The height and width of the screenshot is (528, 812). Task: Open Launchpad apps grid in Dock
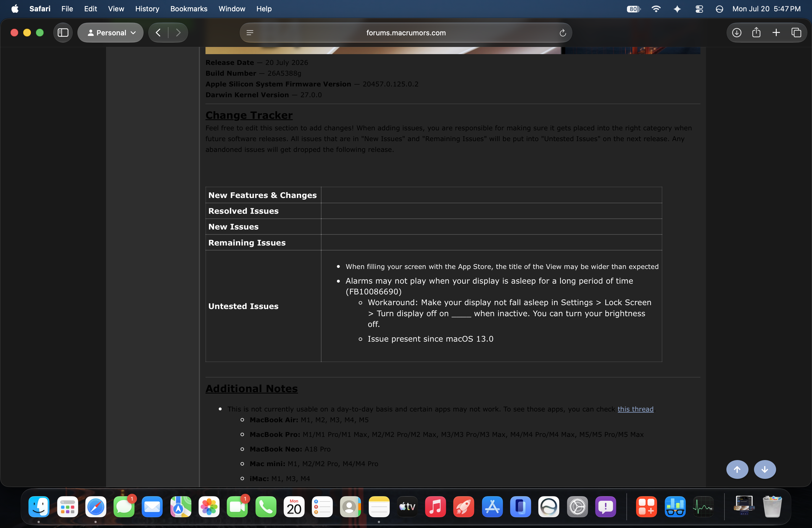[x=67, y=506]
